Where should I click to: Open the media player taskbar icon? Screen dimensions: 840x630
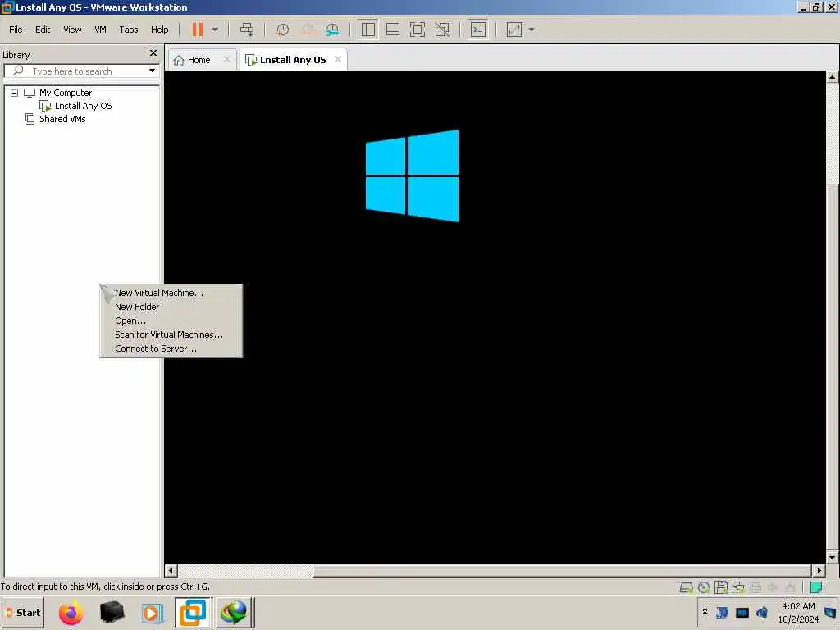(152, 613)
